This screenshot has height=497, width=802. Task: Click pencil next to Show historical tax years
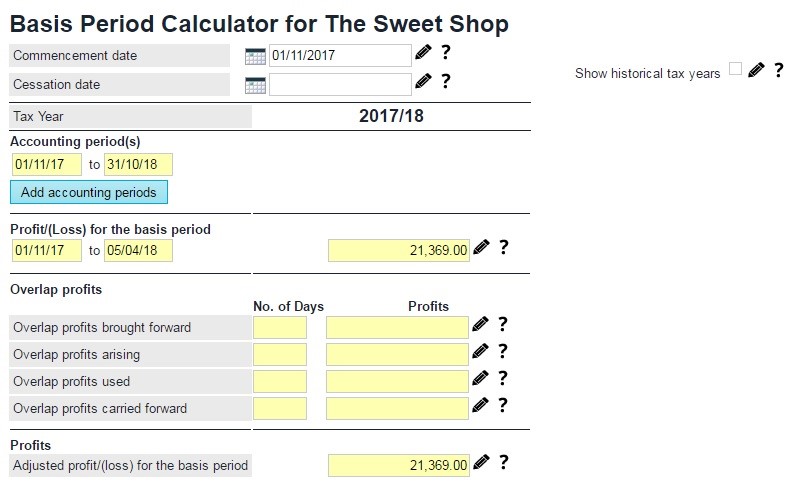coord(756,70)
